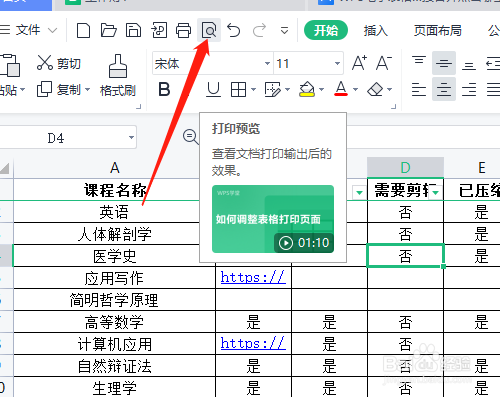Align text right
Screen dimensions: 500x397
(469, 89)
